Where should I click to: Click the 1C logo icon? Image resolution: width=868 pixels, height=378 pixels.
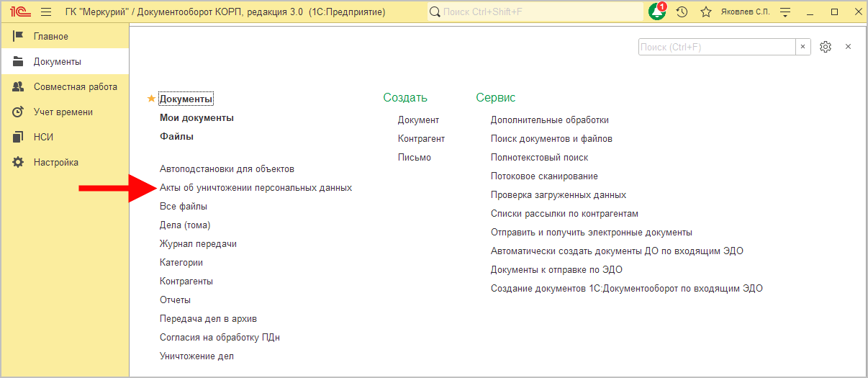coord(19,12)
